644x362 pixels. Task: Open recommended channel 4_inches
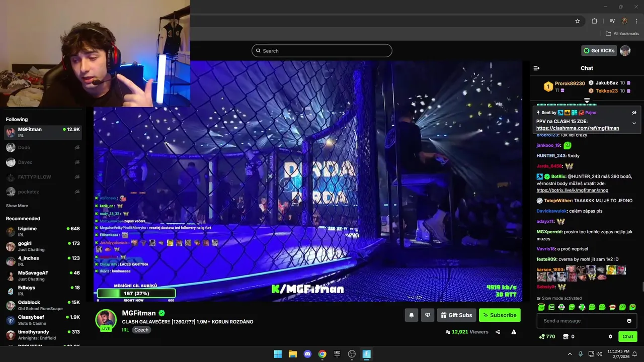coord(43,261)
